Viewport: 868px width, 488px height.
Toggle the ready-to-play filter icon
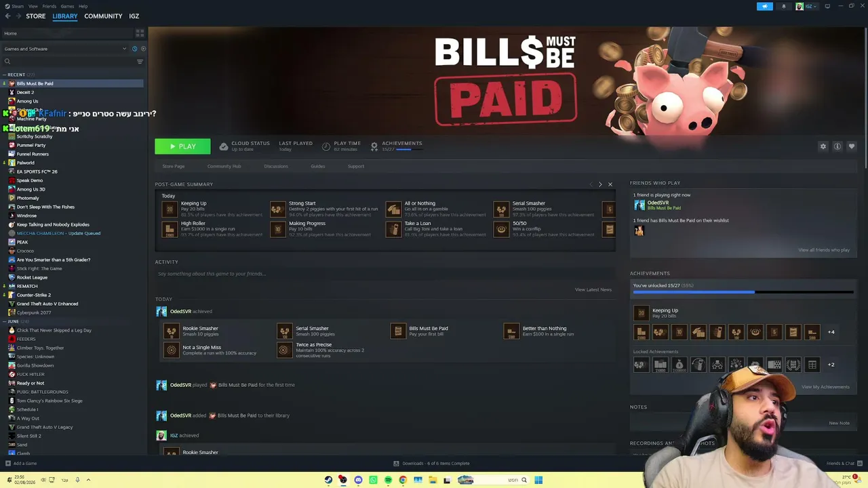[x=143, y=49]
